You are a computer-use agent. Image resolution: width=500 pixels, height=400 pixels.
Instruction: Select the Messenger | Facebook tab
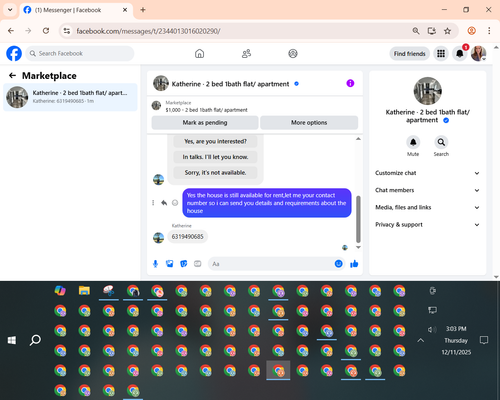(76, 10)
